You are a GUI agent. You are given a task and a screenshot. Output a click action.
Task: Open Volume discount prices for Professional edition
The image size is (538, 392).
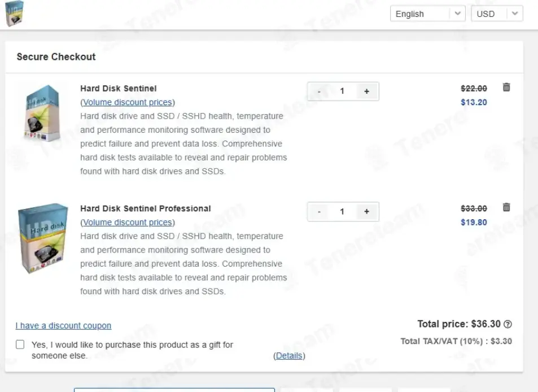click(x=128, y=223)
